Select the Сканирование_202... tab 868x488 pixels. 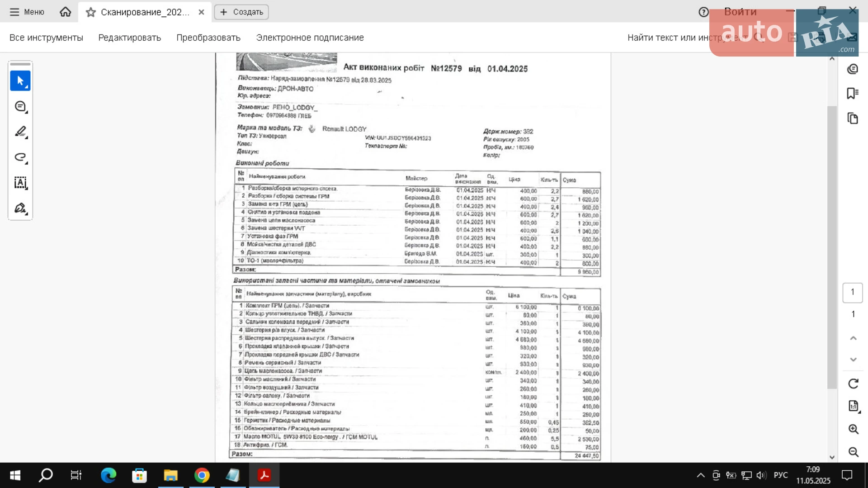(145, 12)
